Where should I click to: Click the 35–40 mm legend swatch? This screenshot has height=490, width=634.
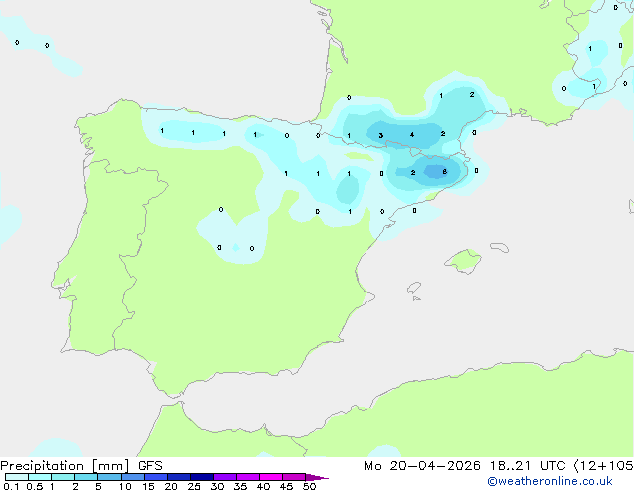pos(248,477)
